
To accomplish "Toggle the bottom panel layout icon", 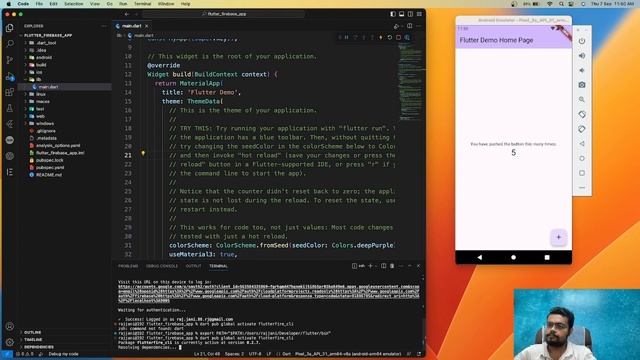I will point(402,14).
